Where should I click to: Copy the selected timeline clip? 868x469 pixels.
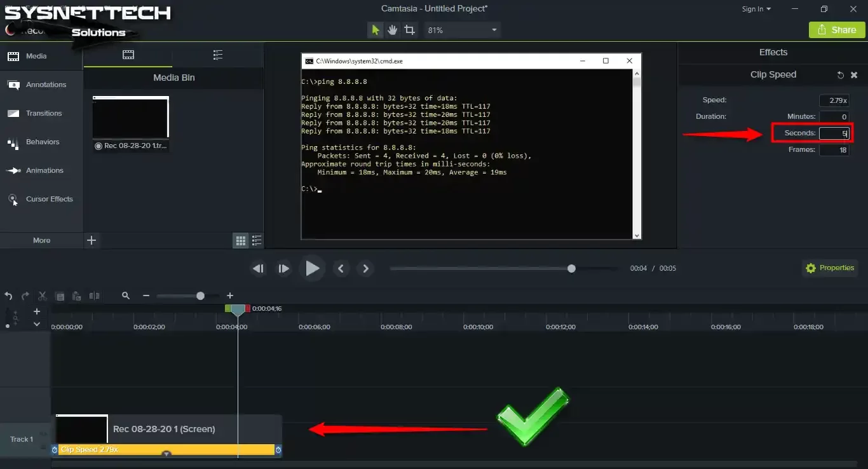click(60, 296)
